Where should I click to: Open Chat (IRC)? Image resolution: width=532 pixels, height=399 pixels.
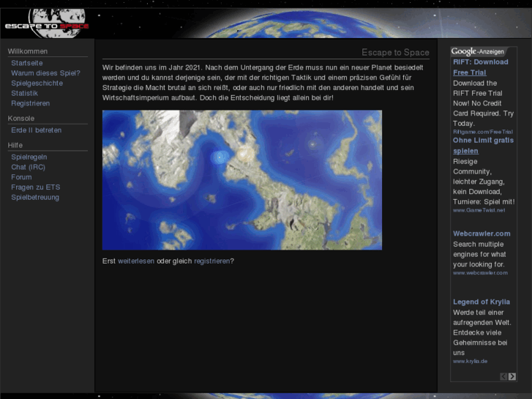(28, 167)
